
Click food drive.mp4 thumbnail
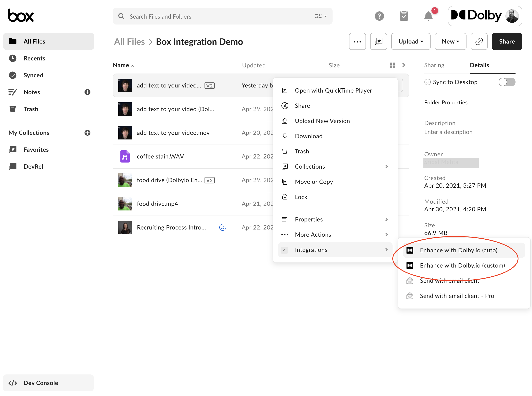pyautogui.click(x=125, y=204)
